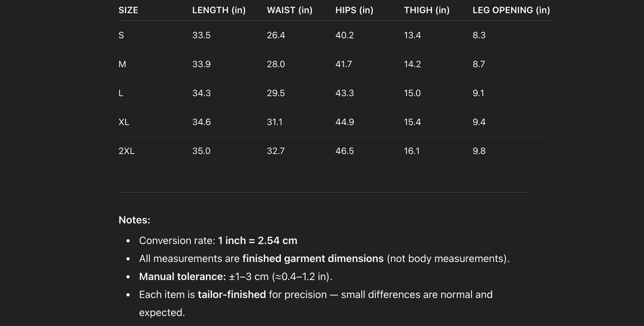This screenshot has height=326, width=644.
Task: Click the LEG OPENING (in) column header
Action: point(511,10)
